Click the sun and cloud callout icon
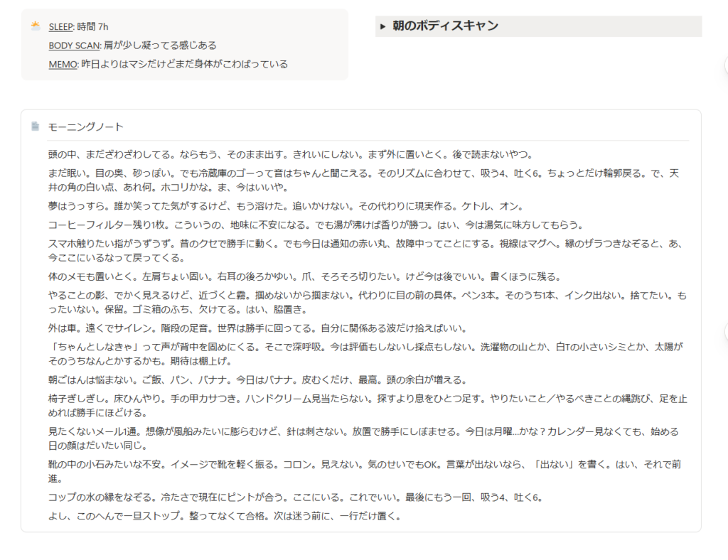Screen dimensions: 728x560 pyautogui.click(x=36, y=26)
